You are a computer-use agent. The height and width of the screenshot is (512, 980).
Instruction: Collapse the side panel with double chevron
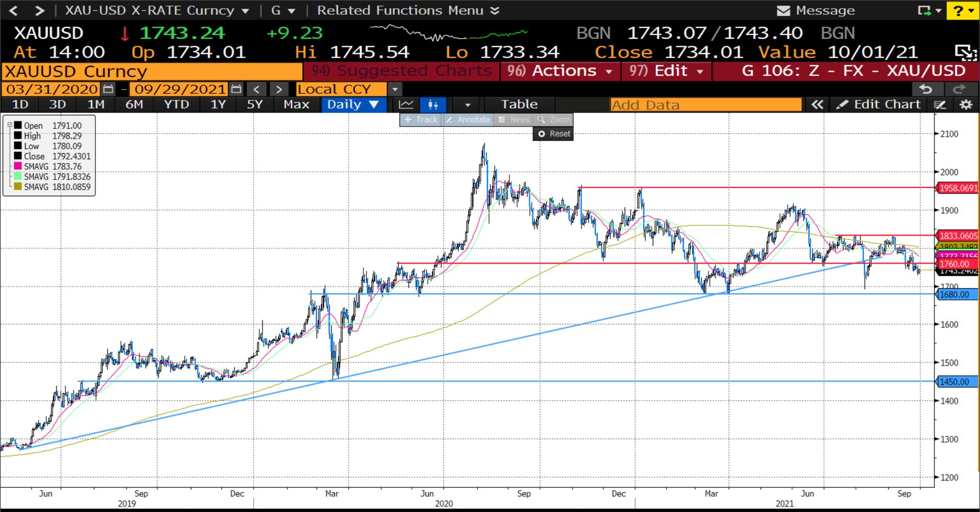tap(817, 105)
